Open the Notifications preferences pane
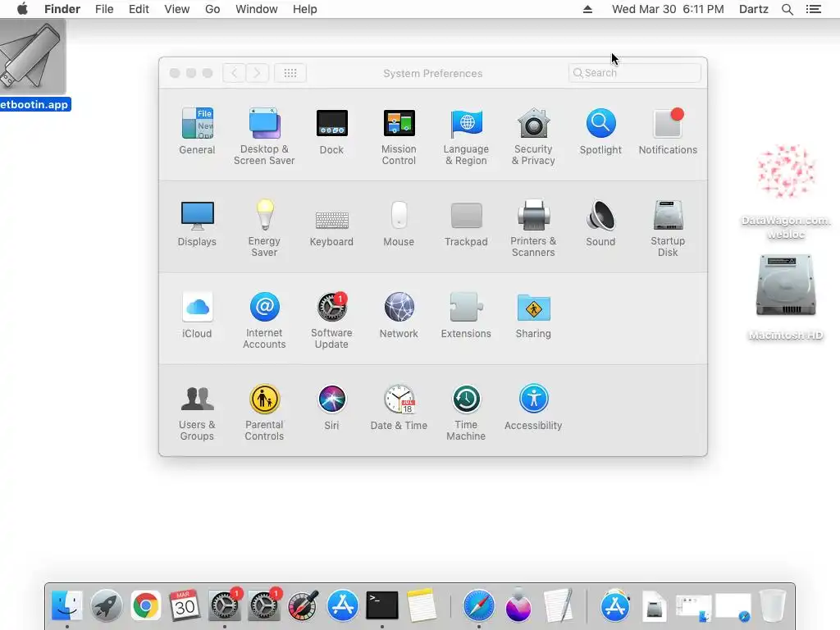This screenshot has height=630, width=840. [x=668, y=131]
